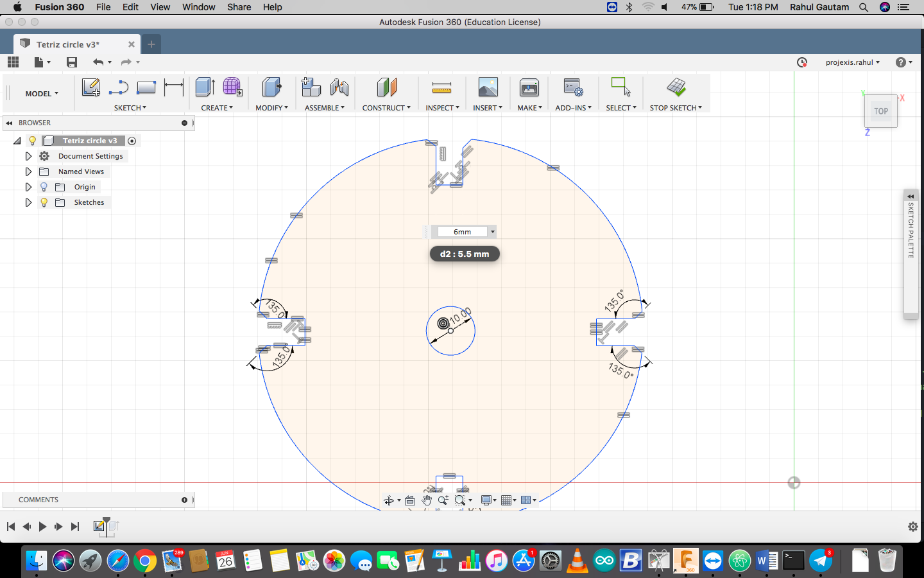
Task: Select the sketch feature in timeline
Action: click(99, 527)
